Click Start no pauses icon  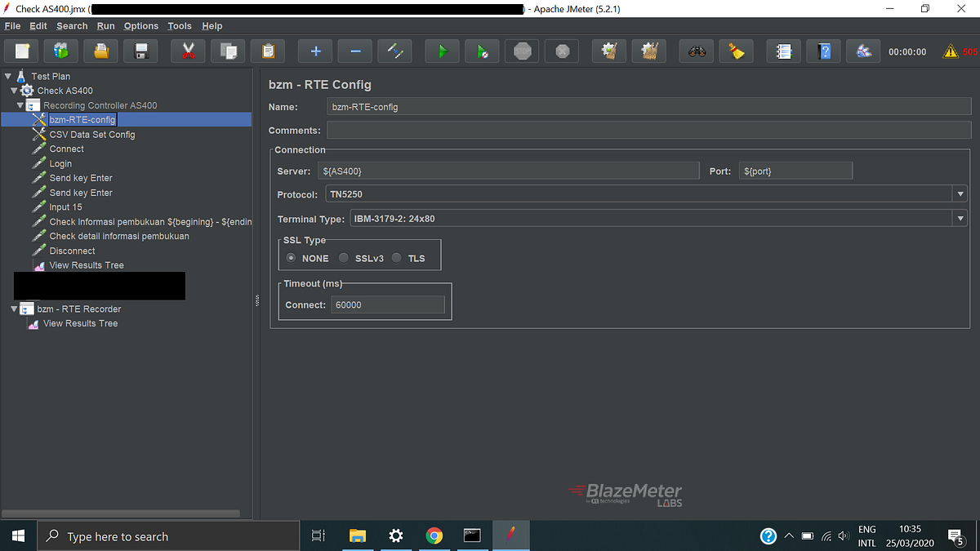pyautogui.click(x=482, y=51)
